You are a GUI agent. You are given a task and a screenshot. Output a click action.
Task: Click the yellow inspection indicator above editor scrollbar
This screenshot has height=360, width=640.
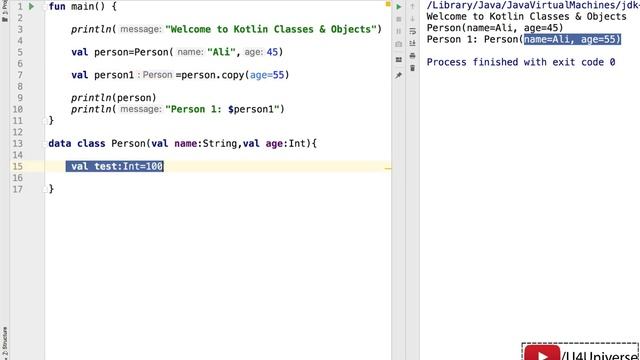point(388,4)
